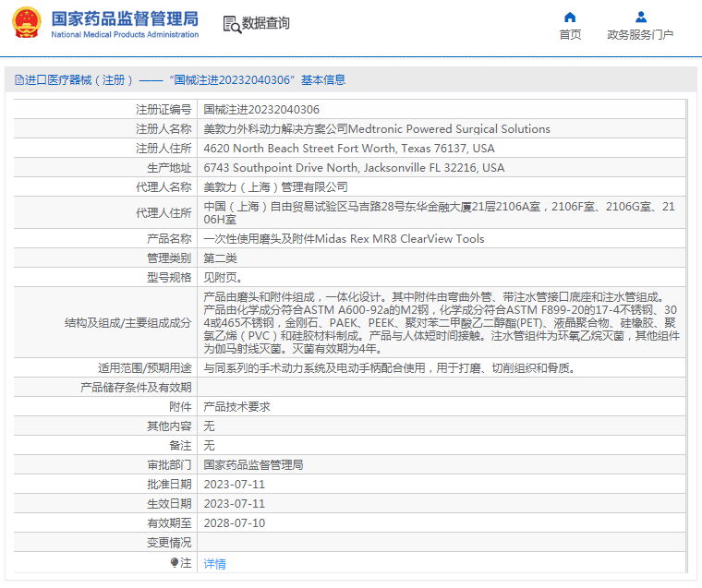This screenshot has width=702, height=588.
Task: Click the 产品储存条件及有效期 label
Action: point(136,387)
